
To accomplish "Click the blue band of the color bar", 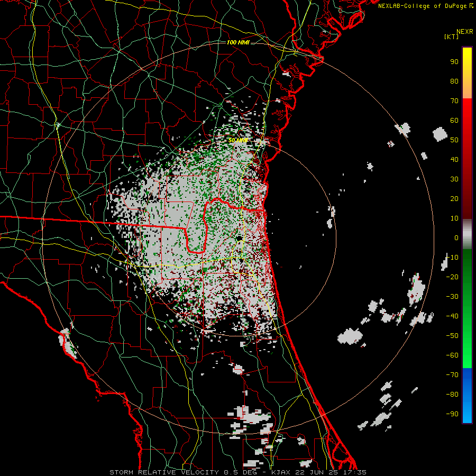I will 467,395.
